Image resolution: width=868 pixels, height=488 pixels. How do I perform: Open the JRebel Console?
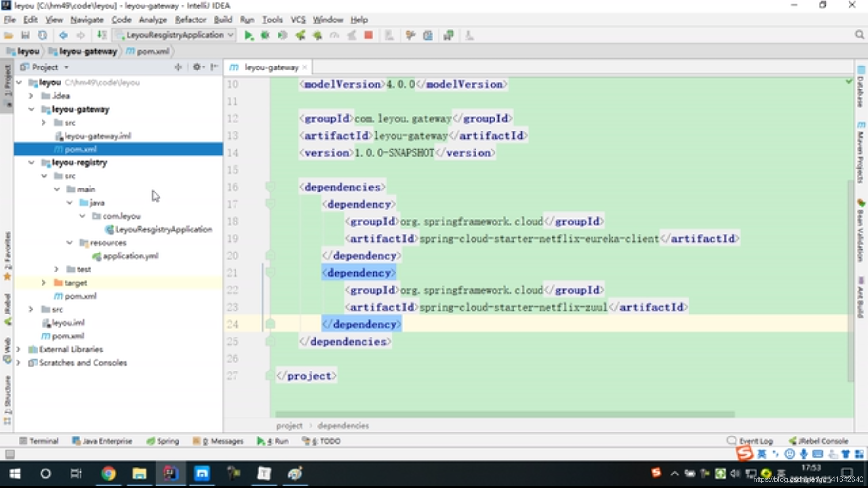click(x=819, y=441)
